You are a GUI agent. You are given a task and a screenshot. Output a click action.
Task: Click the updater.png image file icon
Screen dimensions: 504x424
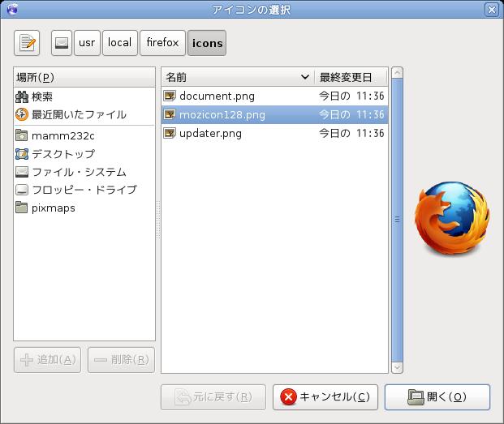click(170, 133)
